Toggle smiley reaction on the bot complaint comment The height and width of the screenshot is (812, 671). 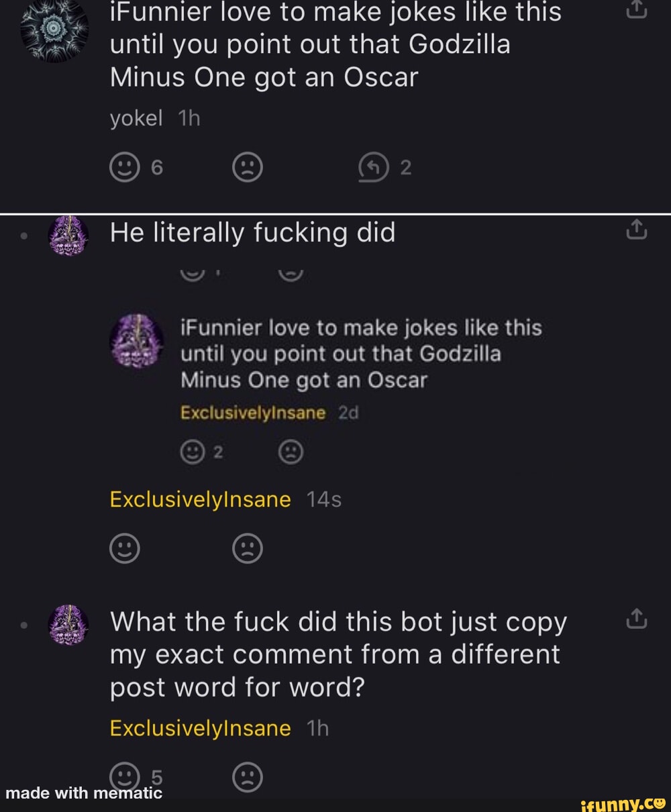[x=123, y=776]
